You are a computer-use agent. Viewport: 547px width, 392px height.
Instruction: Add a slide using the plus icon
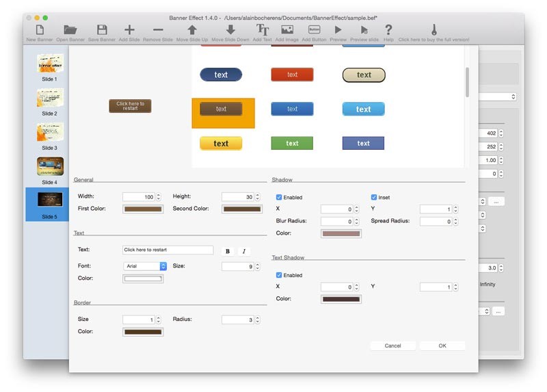129,30
